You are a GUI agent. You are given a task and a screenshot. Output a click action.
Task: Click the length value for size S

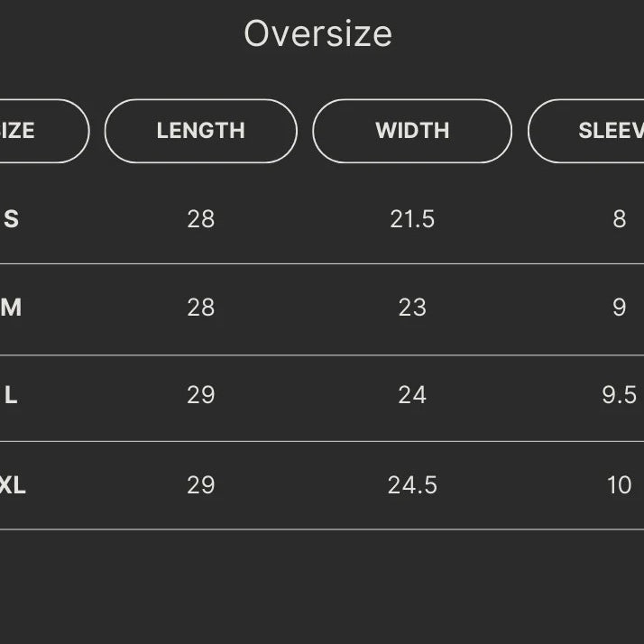pos(200,219)
